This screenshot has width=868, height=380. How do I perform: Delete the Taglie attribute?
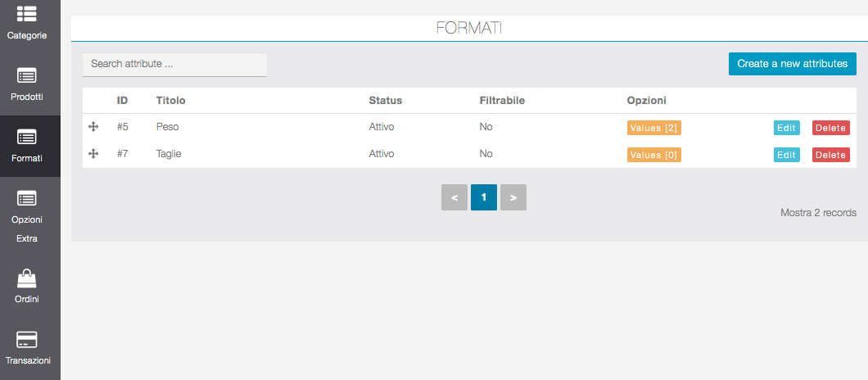point(830,155)
